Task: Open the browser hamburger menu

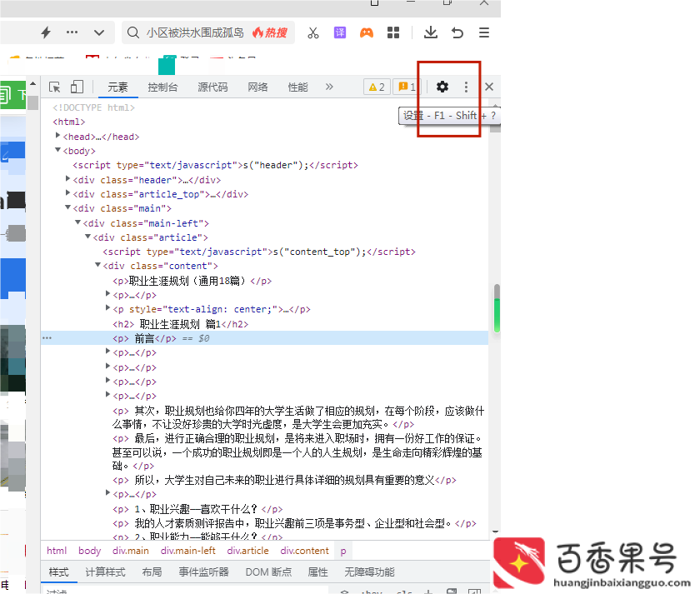Action: click(x=484, y=32)
